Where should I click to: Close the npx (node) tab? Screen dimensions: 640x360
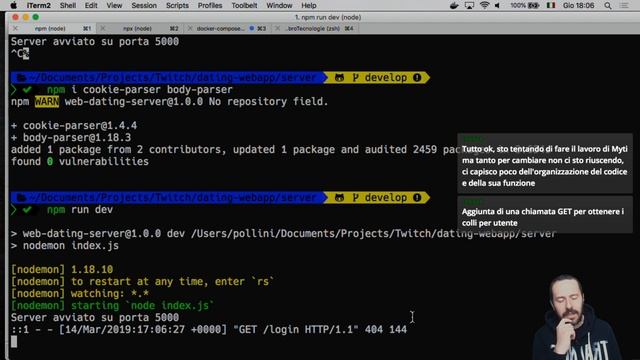pyautogui.click(x=103, y=29)
